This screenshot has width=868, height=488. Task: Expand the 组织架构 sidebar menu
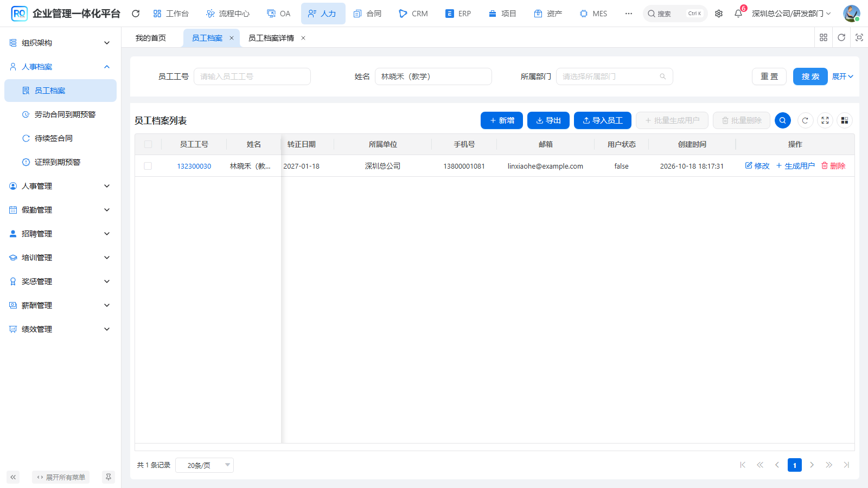pyautogui.click(x=60, y=43)
